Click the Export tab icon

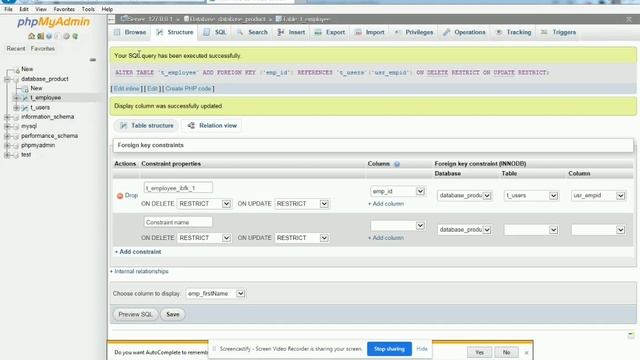tap(318, 32)
